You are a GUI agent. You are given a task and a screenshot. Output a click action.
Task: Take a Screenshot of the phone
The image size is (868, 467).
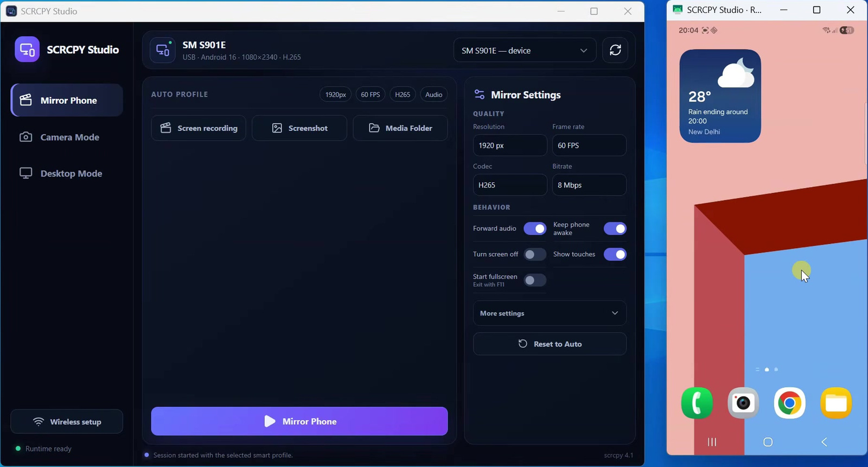point(299,128)
